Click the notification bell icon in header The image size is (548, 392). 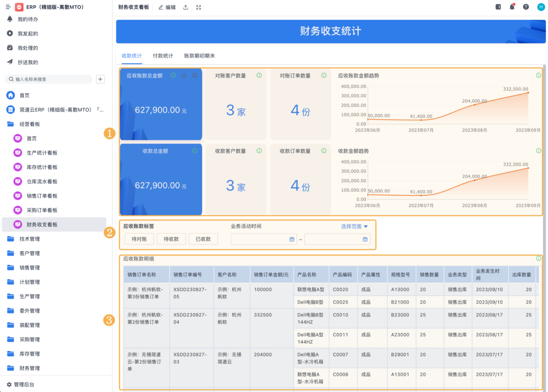click(512, 7)
